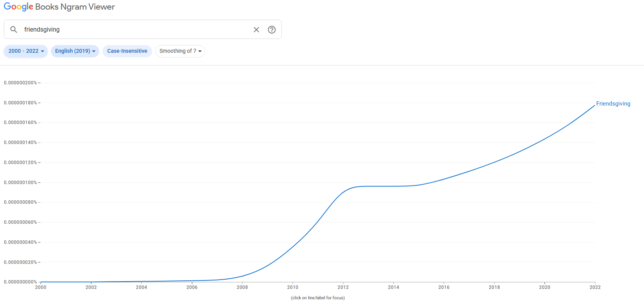Click the 0.000000180% y-axis label

pyautogui.click(x=20, y=103)
